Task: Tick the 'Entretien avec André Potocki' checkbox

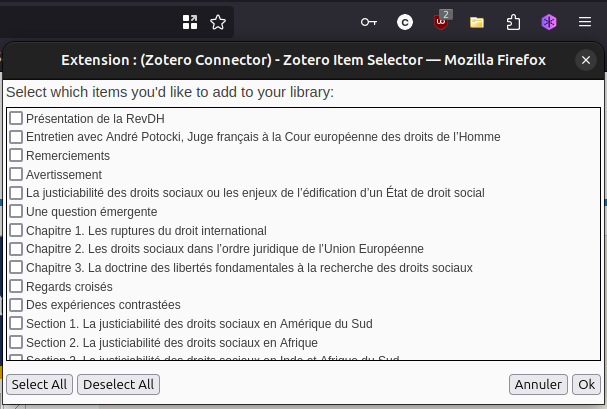Action: [16, 137]
